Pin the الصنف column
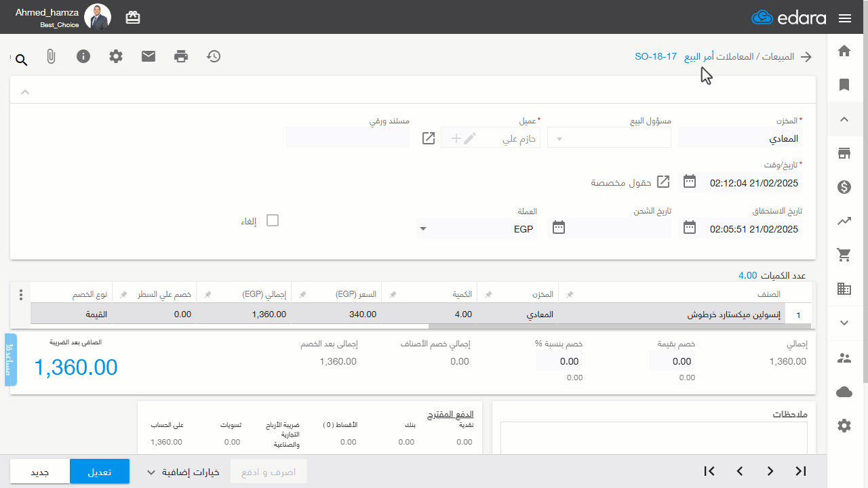The width and height of the screenshot is (868, 488). [570, 295]
